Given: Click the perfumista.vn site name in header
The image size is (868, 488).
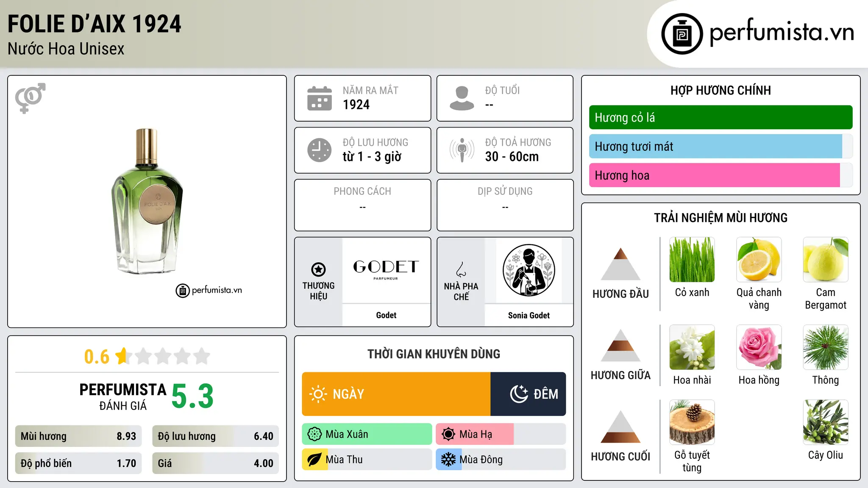Looking at the screenshot, I should [782, 32].
